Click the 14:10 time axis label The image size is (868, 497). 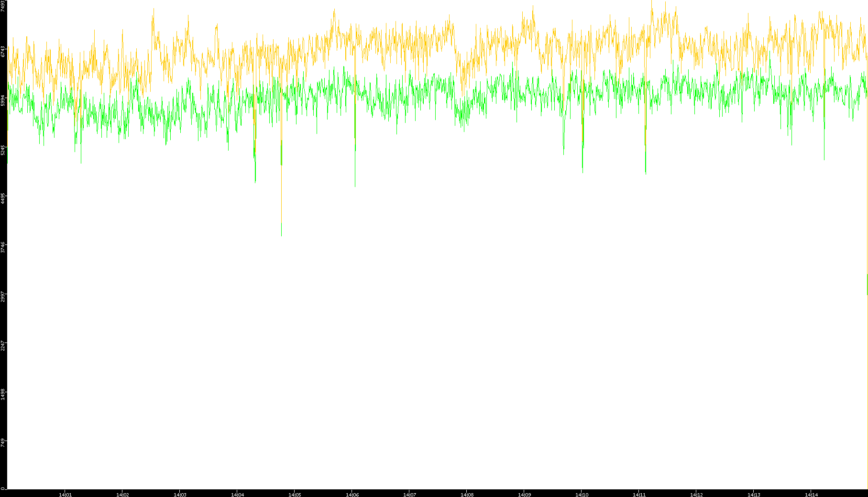(x=582, y=494)
